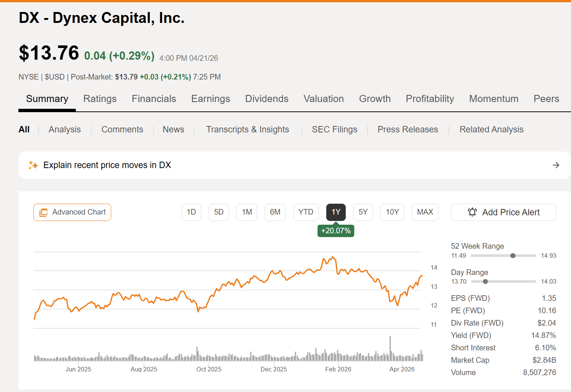Click the bell icon for price alert
Viewport: 571px width, 392px height.
click(x=472, y=212)
